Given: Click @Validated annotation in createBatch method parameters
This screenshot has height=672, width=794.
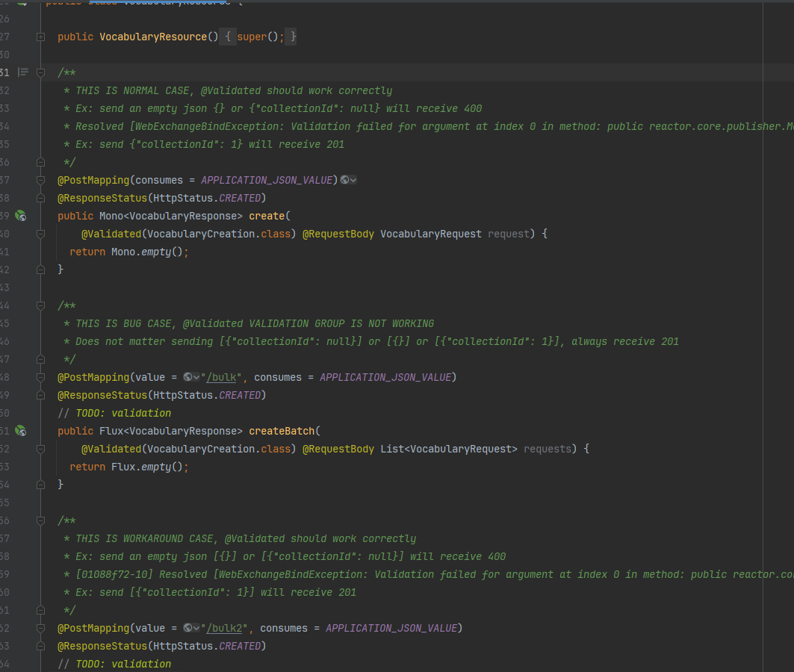Looking at the screenshot, I should coord(111,449).
